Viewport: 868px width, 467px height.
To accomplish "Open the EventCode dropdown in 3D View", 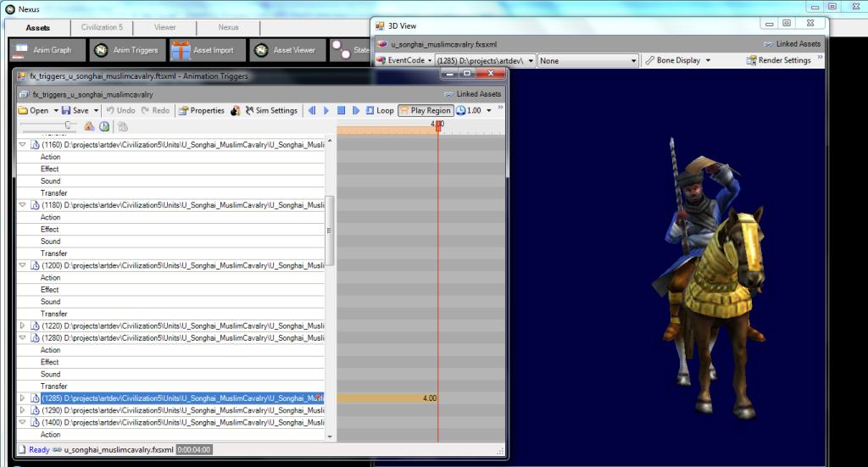I will coord(404,60).
